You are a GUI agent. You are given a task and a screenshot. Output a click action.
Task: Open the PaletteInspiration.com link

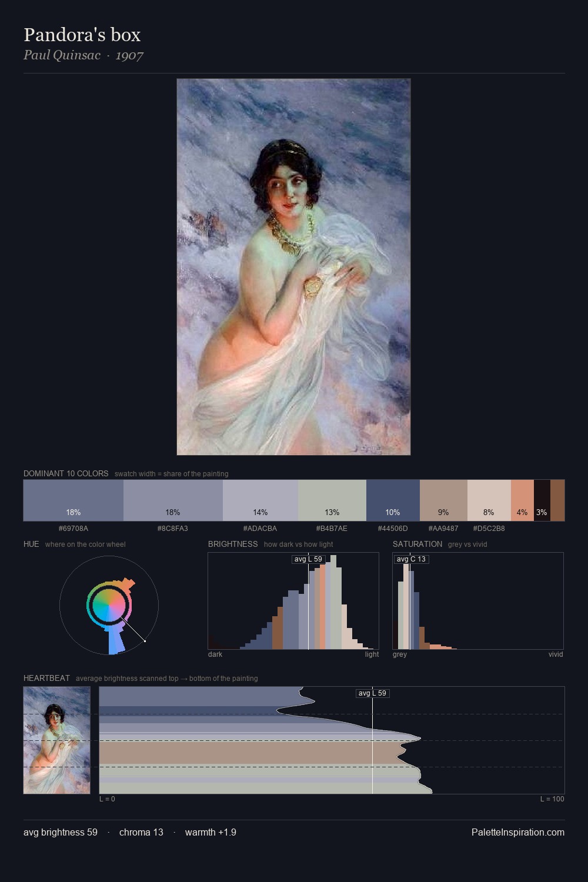(x=518, y=832)
